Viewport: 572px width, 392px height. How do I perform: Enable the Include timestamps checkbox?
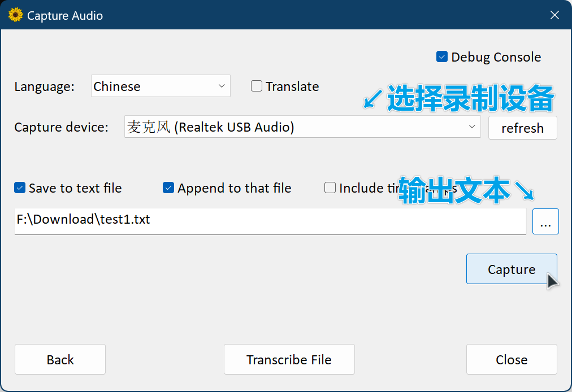(330, 188)
